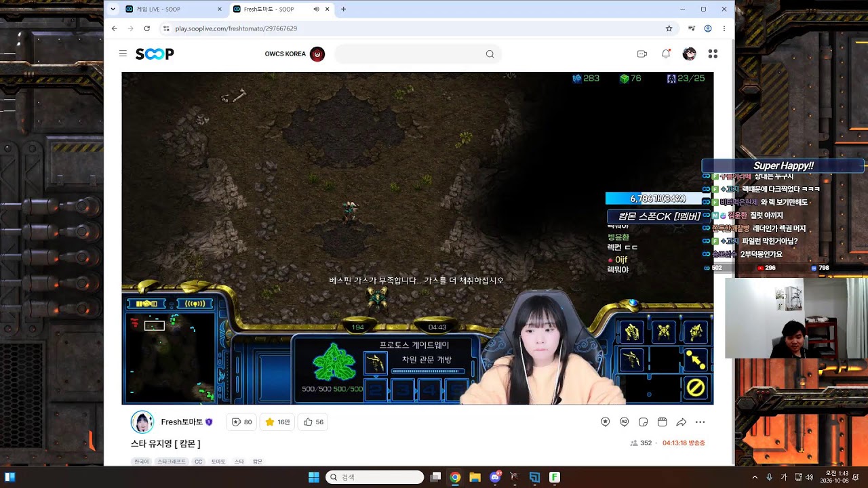This screenshot has width=868, height=488.
Task: Click the star favorite button showing 16만
Action: coord(277,422)
